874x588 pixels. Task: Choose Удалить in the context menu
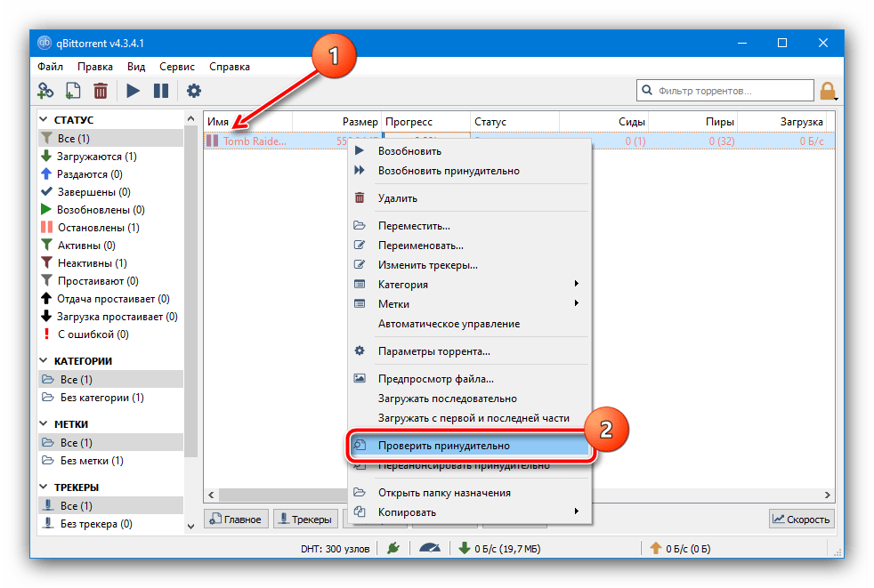click(469, 197)
